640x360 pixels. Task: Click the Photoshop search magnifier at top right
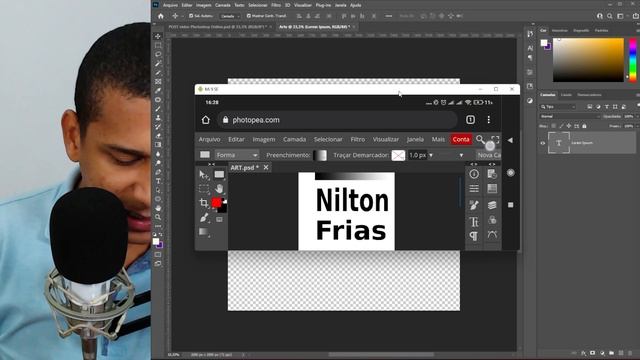[609, 16]
